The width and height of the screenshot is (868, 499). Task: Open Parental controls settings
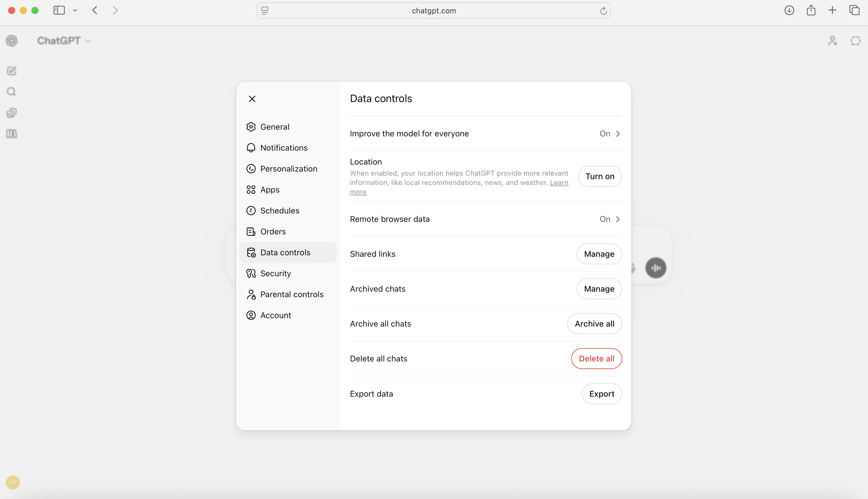tap(288, 294)
